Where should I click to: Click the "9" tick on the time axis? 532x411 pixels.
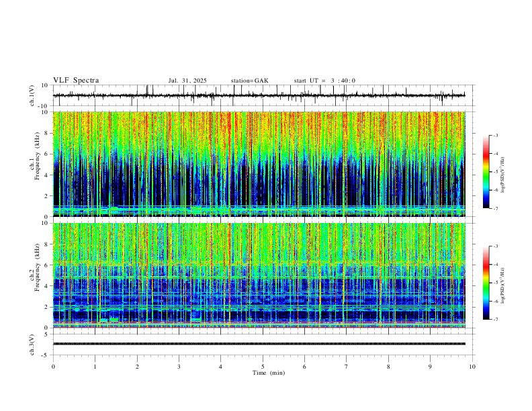coord(430,367)
